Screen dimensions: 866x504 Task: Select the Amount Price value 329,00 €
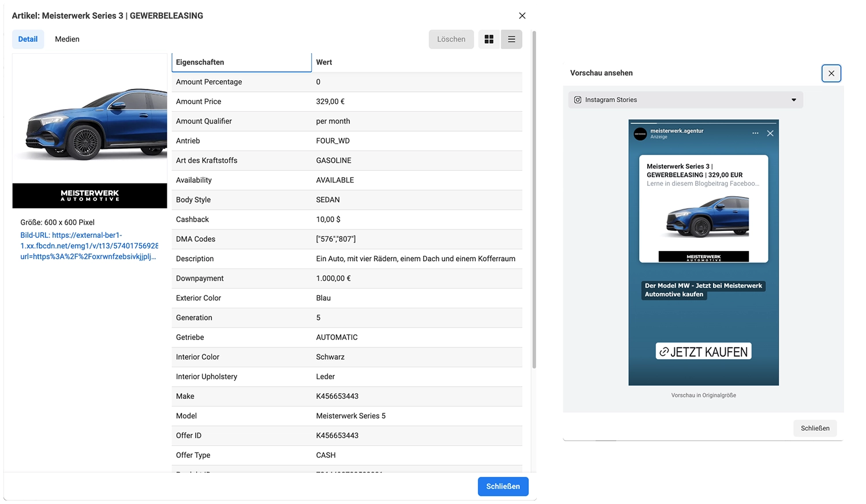click(330, 102)
